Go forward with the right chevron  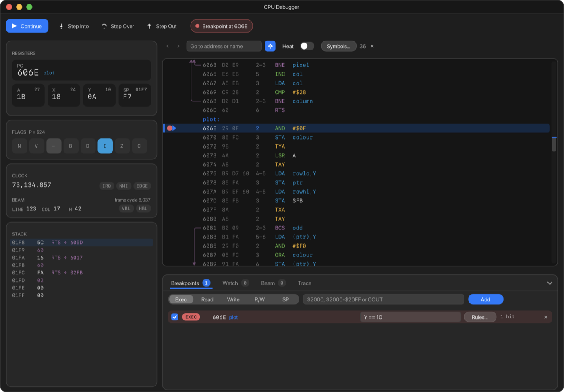178,46
